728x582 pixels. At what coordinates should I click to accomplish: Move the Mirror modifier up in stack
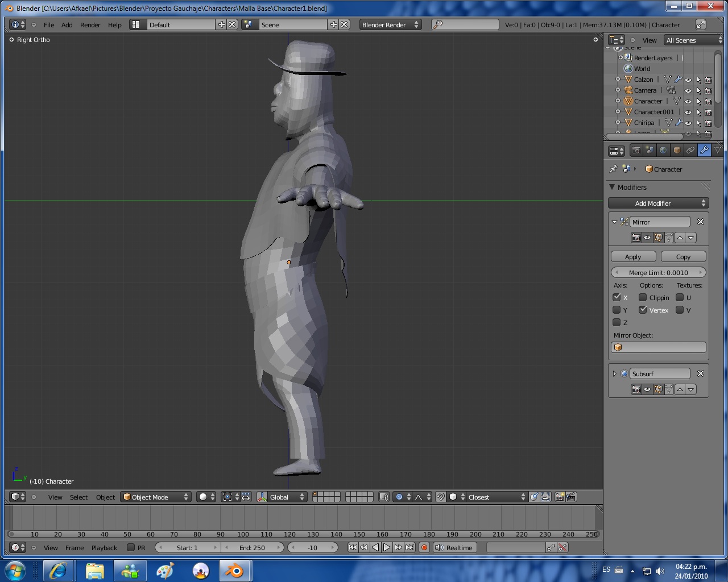point(680,238)
